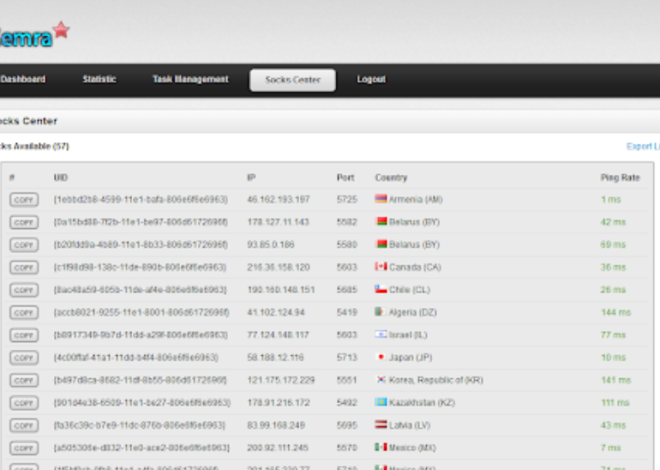660x470 pixels.
Task: Select IP address 178.91.216.172
Action: tap(278, 403)
